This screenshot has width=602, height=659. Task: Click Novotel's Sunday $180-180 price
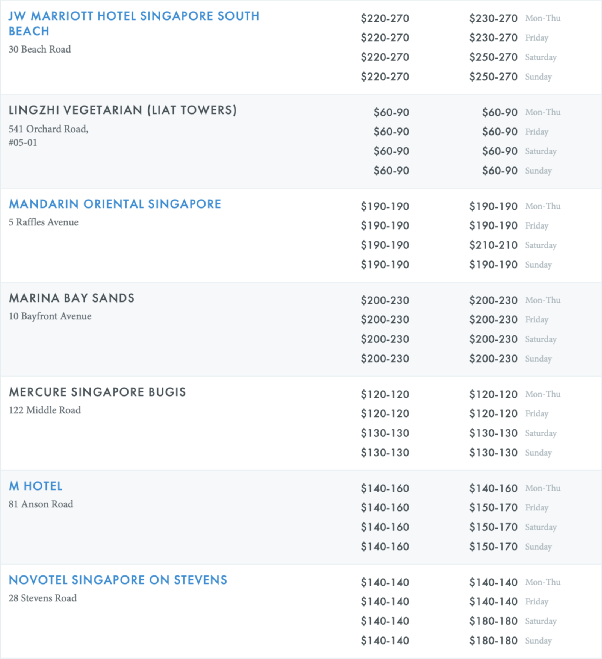point(494,641)
